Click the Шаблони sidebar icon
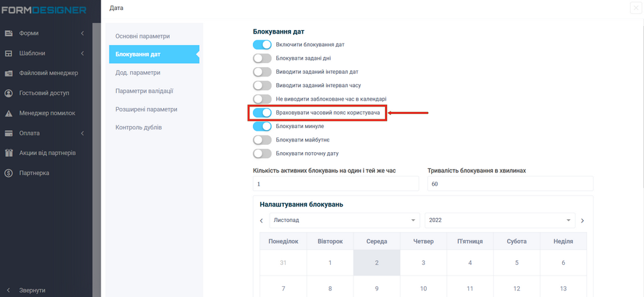This screenshot has height=297, width=644. (x=9, y=53)
